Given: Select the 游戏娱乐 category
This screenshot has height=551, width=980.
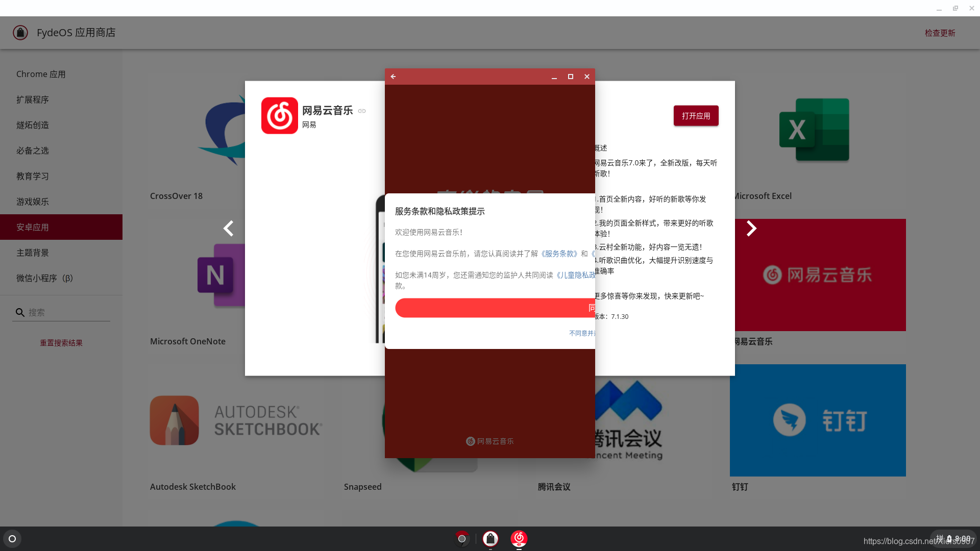Looking at the screenshot, I should pos(33,202).
